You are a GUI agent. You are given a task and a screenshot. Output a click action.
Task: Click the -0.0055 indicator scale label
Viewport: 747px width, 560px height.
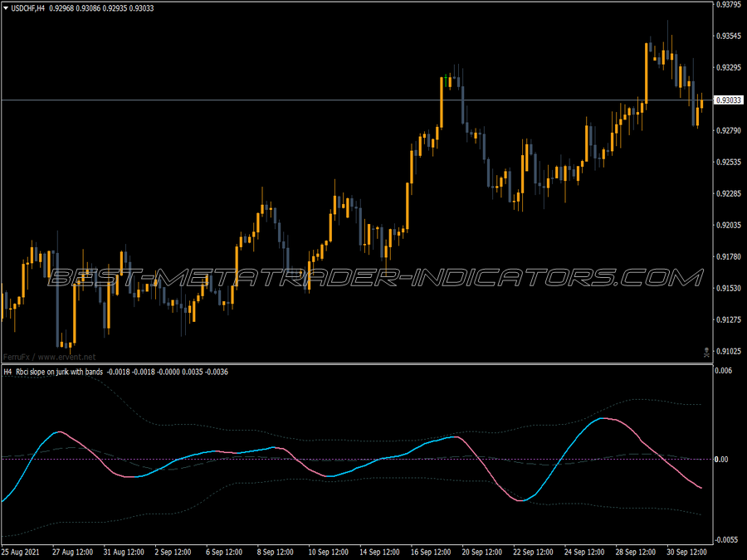pos(726,539)
